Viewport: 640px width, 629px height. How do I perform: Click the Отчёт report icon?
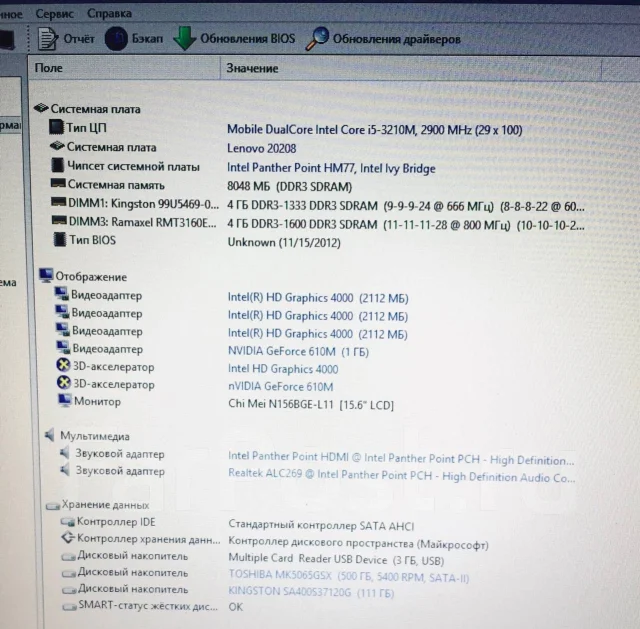(47, 38)
